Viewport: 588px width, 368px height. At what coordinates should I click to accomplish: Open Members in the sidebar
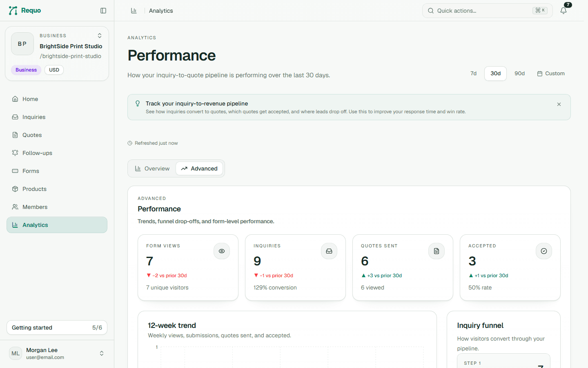57,207
